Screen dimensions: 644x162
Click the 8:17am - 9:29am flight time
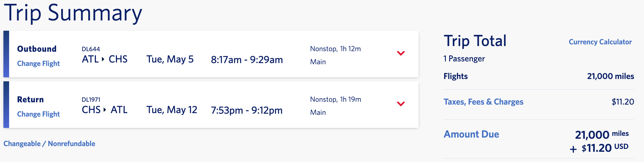[x=247, y=60]
